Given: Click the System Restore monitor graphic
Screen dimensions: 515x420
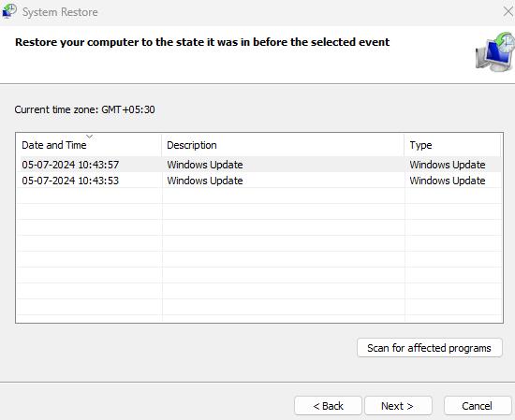Looking at the screenshot, I should tap(495, 51).
